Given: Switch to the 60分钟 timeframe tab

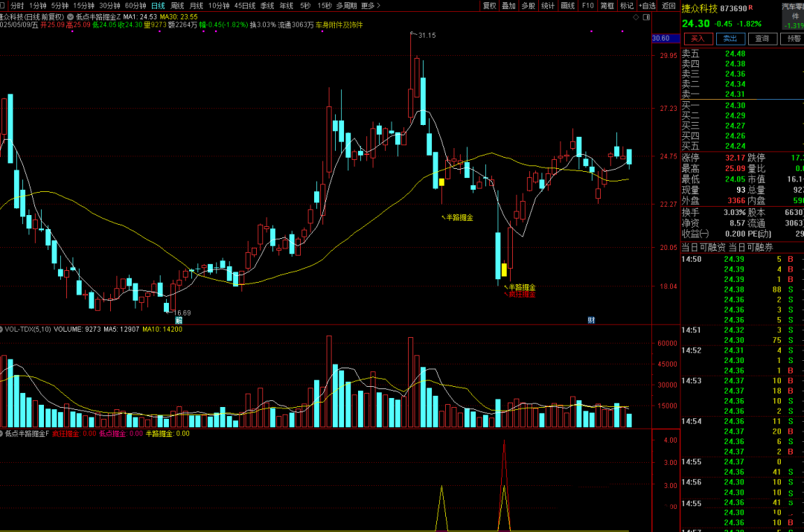Looking at the screenshot, I should [135, 5].
